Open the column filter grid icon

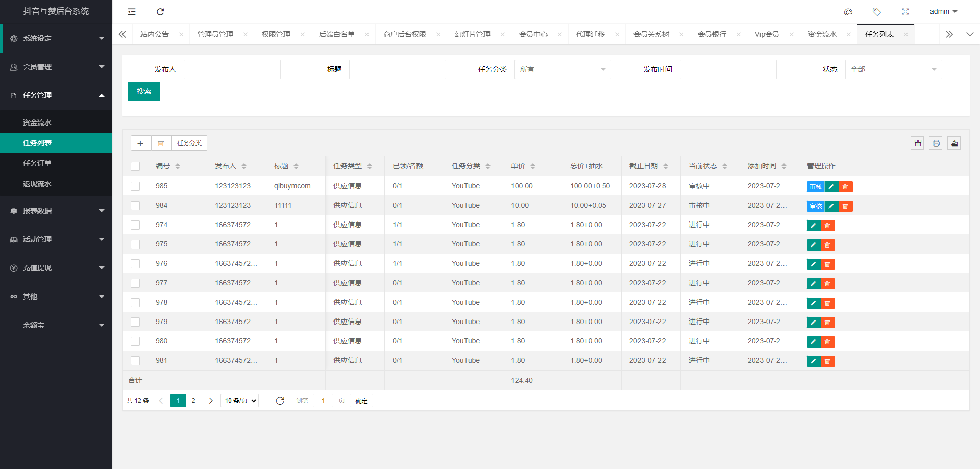pyautogui.click(x=918, y=143)
